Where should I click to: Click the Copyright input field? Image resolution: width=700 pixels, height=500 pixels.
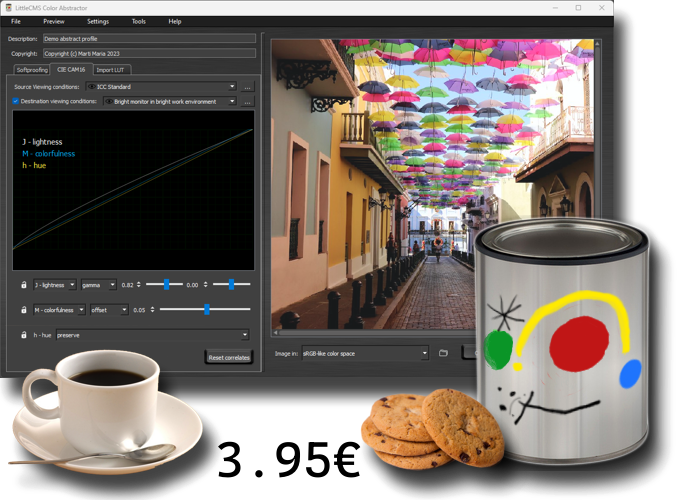click(149, 54)
